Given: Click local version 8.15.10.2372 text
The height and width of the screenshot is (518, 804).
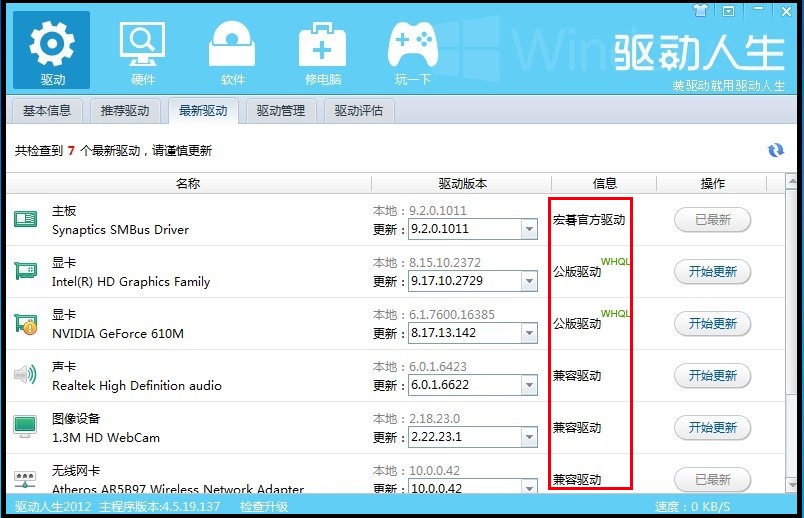Looking at the screenshot, I should click(445, 263).
